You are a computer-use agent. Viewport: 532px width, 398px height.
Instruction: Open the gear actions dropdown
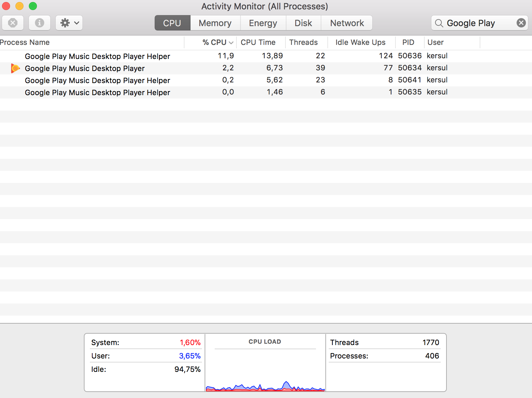tap(69, 23)
